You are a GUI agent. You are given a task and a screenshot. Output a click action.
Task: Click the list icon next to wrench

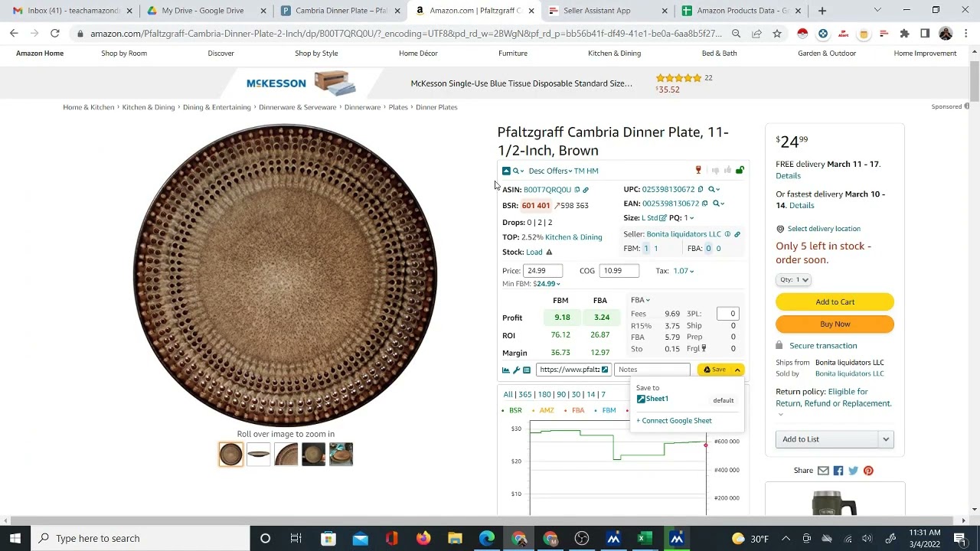pyautogui.click(x=527, y=370)
